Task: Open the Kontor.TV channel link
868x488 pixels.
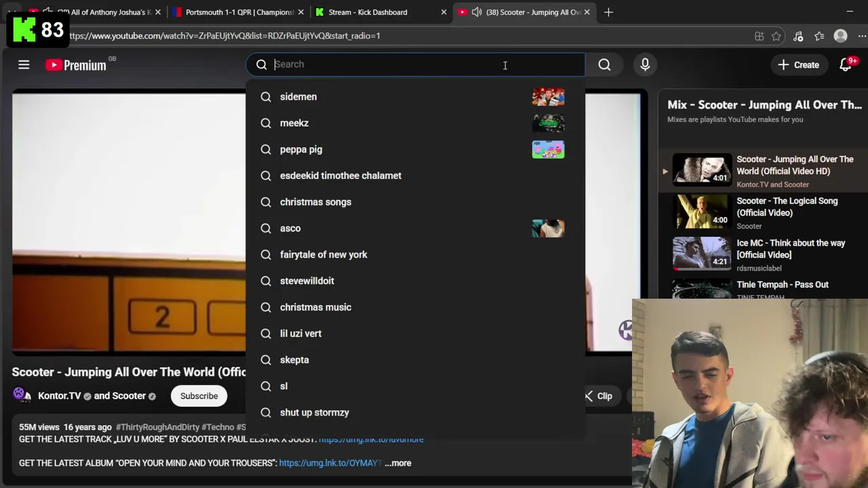Action: click(59, 396)
